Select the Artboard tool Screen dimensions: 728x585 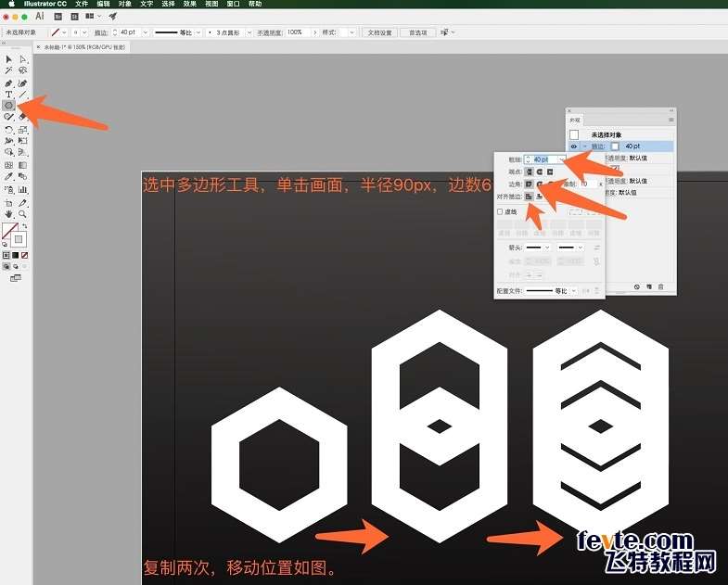pyautogui.click(x=8, y=203)
